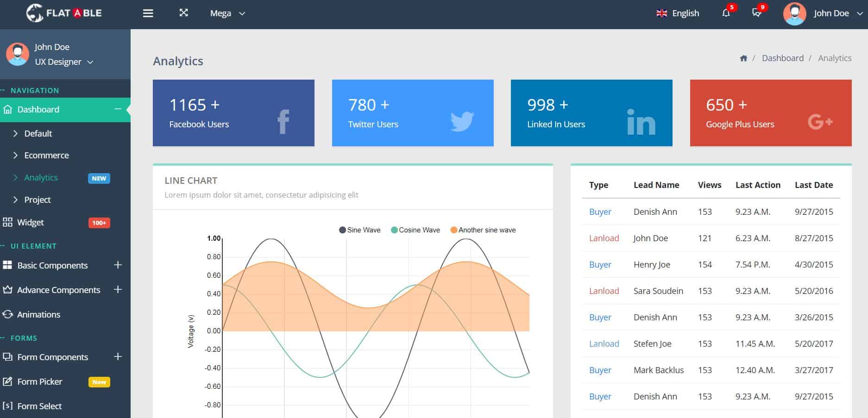Toggle the Sine Wave legend entry
The image size is (868, 418).
[x=359, y=230]
